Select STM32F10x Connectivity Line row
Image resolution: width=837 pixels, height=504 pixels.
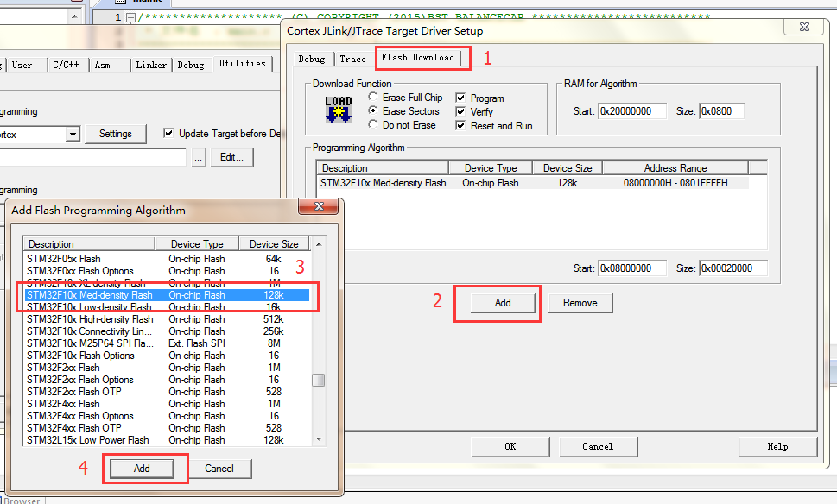point(167,331)
